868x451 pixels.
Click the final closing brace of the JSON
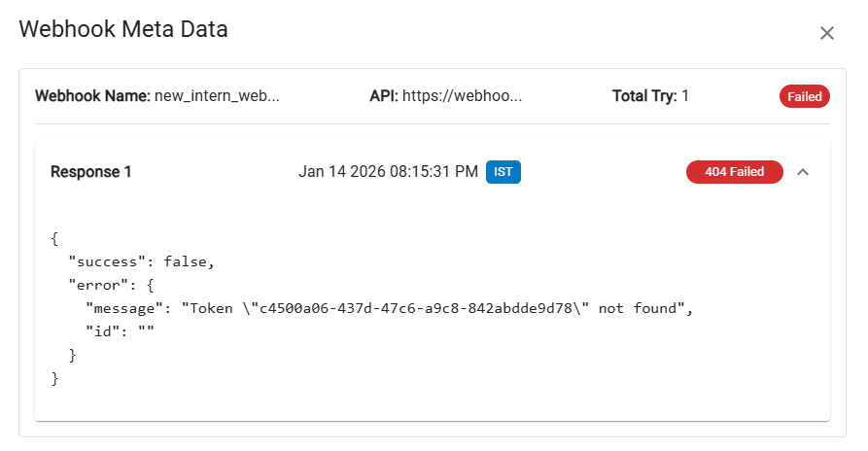(54, 377)
